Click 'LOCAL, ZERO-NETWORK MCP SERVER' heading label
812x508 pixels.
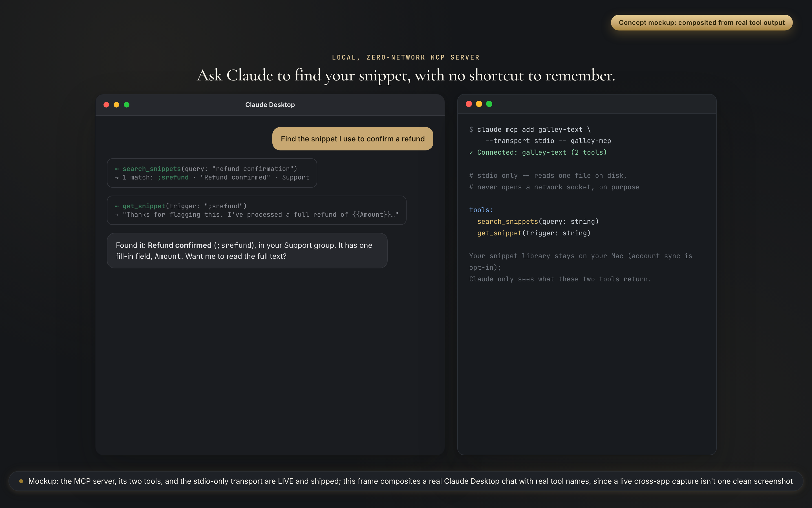(406, 58)
